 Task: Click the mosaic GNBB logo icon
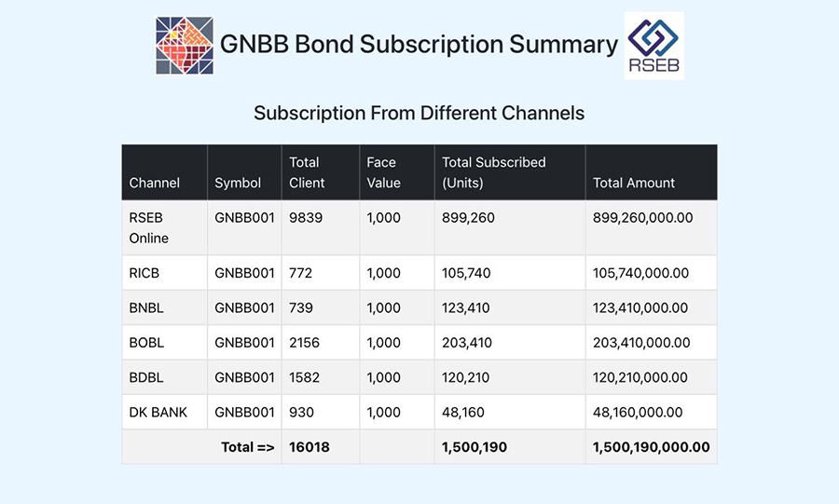[x=185, y=46]
